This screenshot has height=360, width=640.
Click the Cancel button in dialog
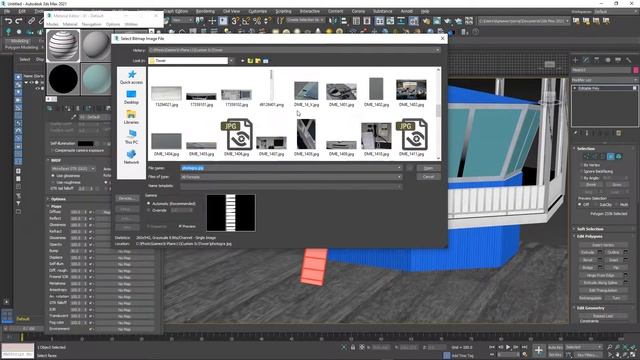428,177
